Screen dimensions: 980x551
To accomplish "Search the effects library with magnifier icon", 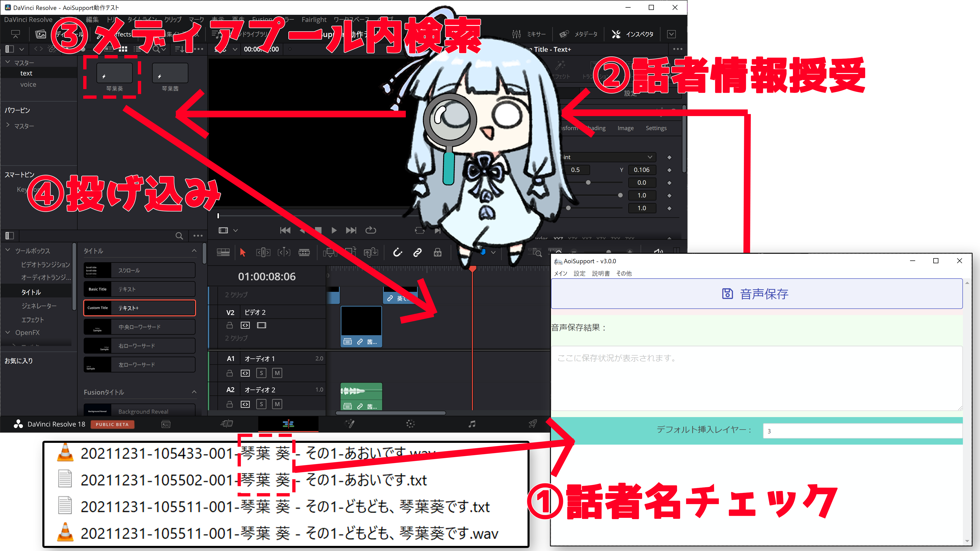I will pos(179,236).
